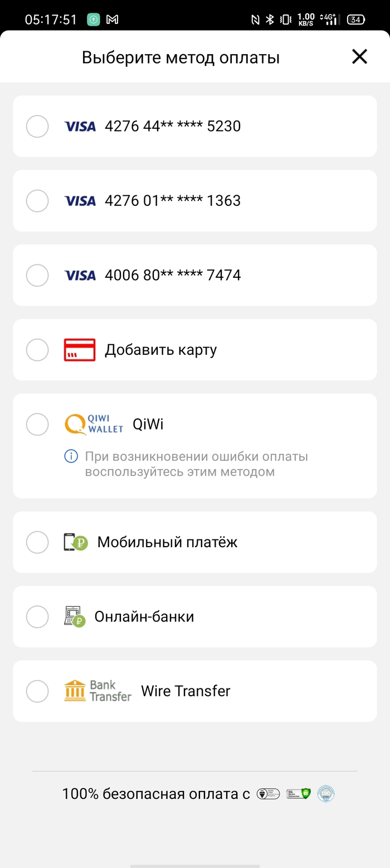Select Visa card ending in 7474

point(37,275)
